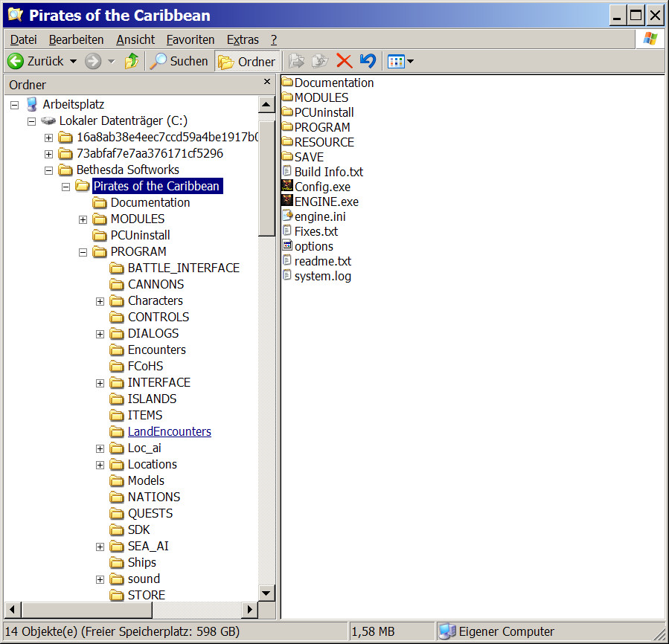Select the engine.ini settings file icon
Image resolution: width=669 pixels, height=644 pixels.
coord(287,216)
